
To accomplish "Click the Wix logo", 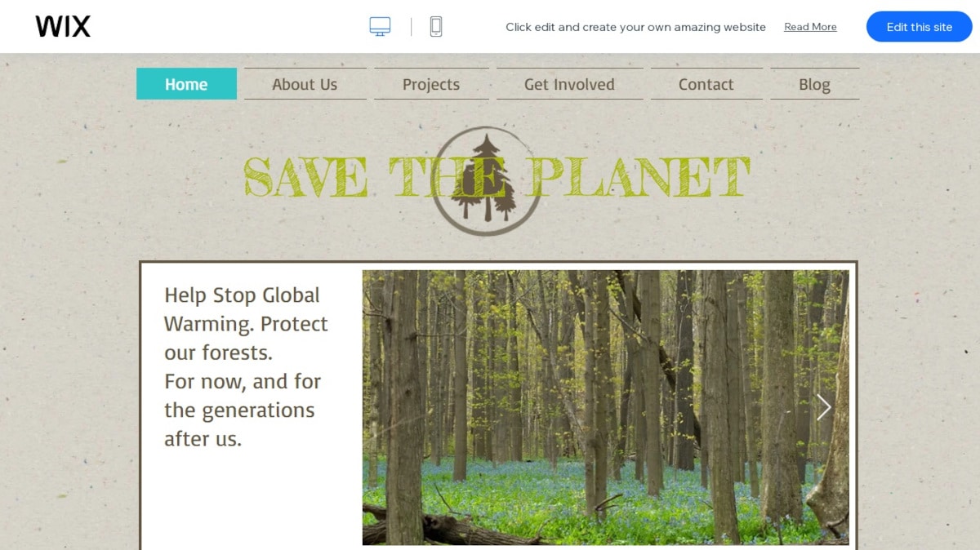I will tap(63, 27).
